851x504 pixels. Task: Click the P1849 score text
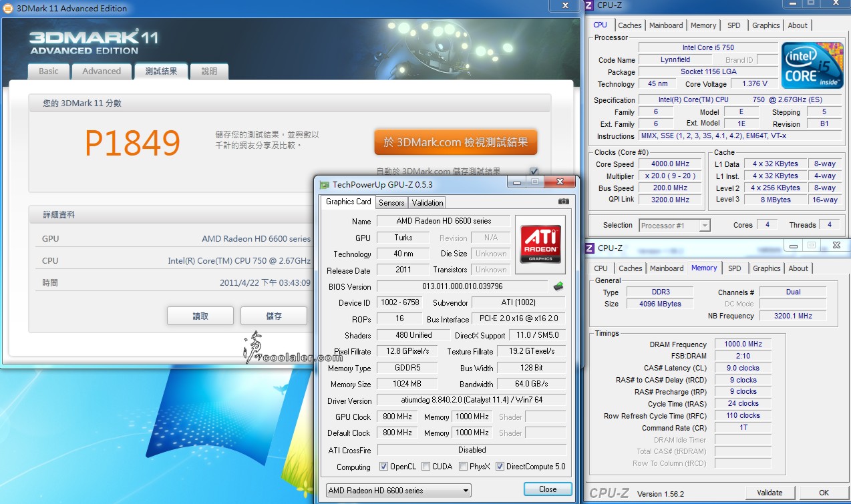click(133, 142)
